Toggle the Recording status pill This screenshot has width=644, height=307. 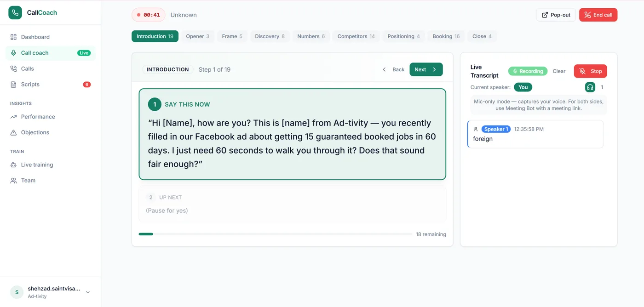pyautogui.click(x=528, y=71)
